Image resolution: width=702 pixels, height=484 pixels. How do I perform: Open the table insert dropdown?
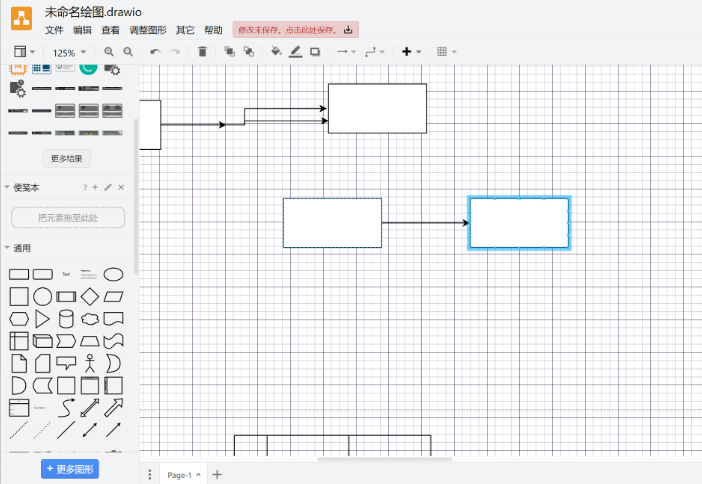(447, 52)
